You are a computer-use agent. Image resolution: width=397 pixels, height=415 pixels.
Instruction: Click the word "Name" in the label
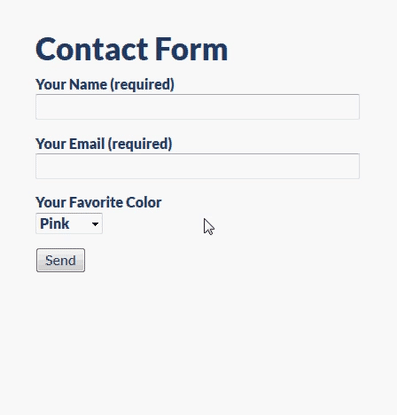pos(88,84)
